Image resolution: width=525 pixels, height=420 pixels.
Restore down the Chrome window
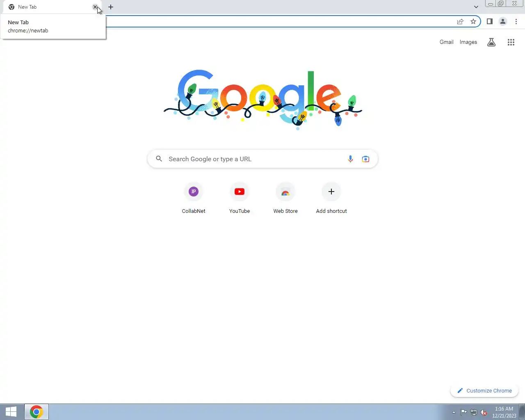tap(500, 4)
